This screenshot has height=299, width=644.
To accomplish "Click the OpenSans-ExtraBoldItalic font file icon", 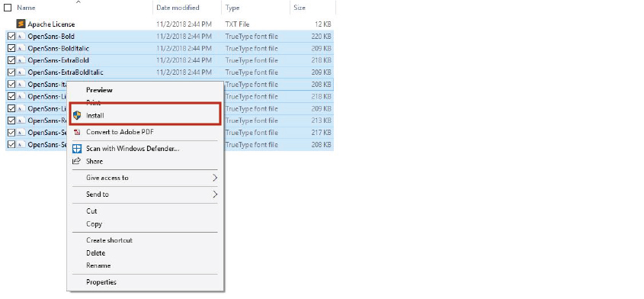I will pos(21,72).
